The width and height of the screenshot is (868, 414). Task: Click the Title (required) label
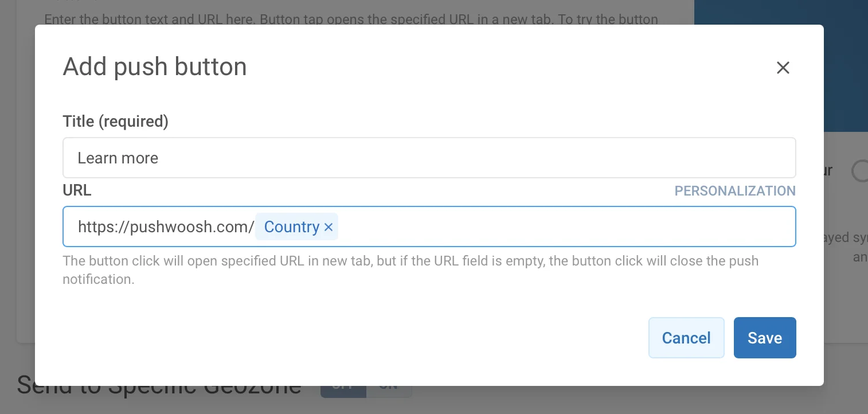point(115,121)
